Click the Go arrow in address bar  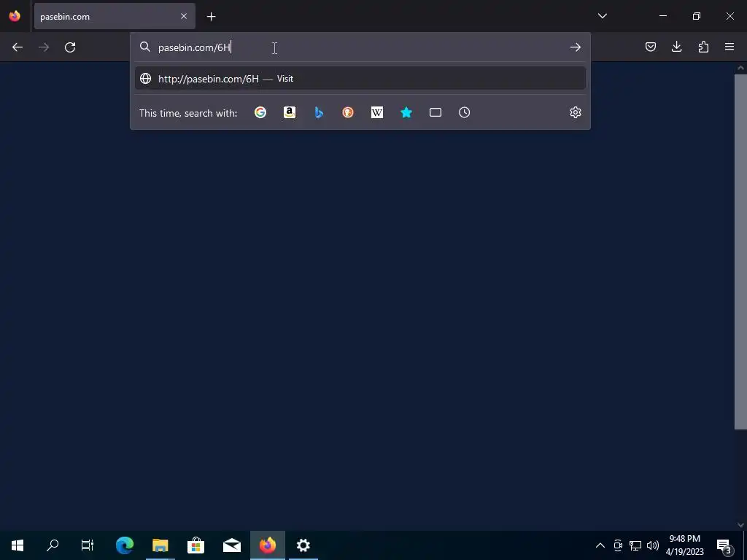tap(575, 47)
